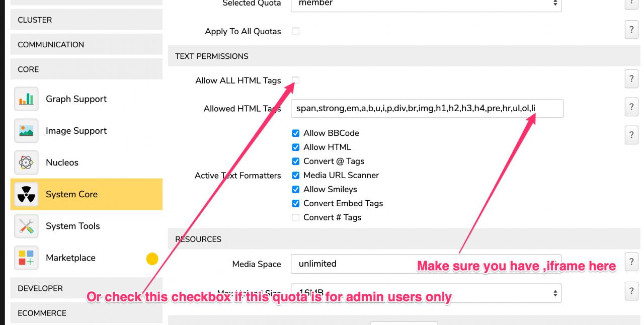Select System Core module

point(87,194)
